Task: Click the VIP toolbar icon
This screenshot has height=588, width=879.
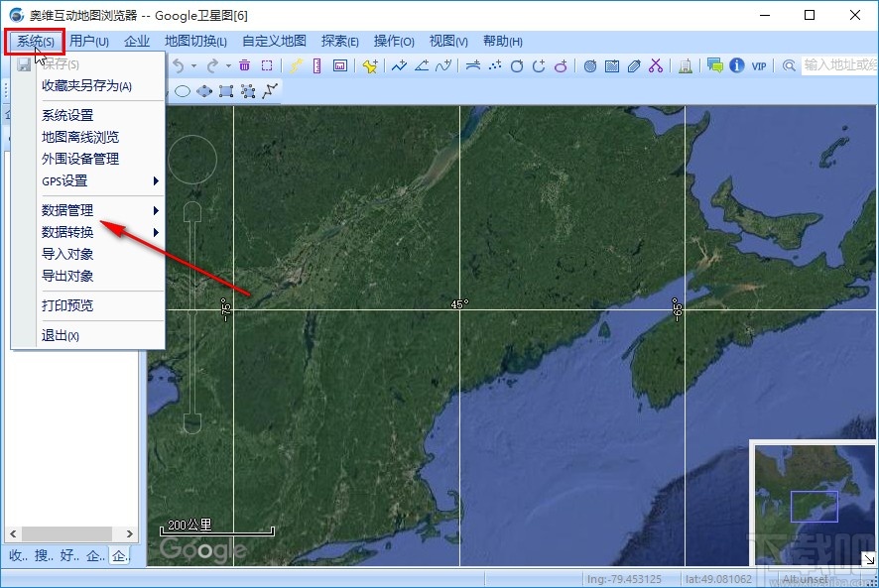Action: pos(759,66)
